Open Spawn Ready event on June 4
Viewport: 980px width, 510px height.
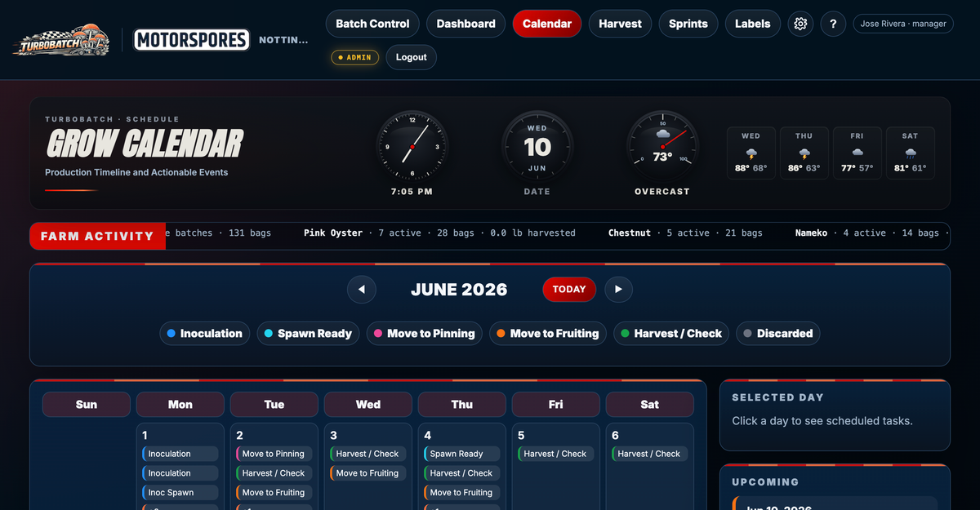[x=462, y=454]
